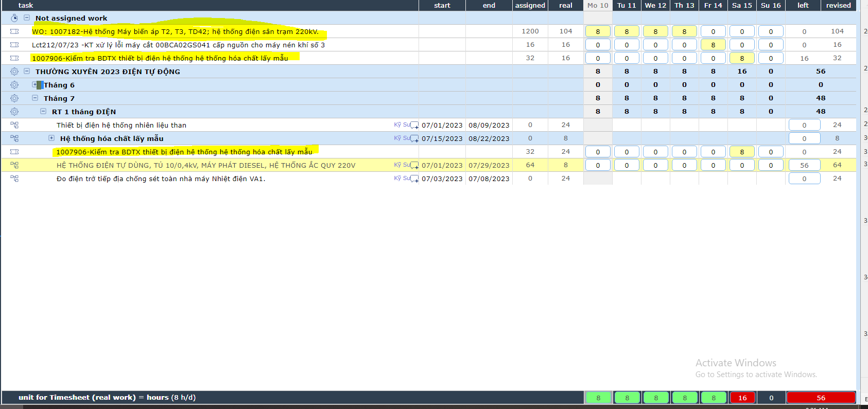Open the WO: 1007182 task name
868x409 pixels.
(175, 31)
